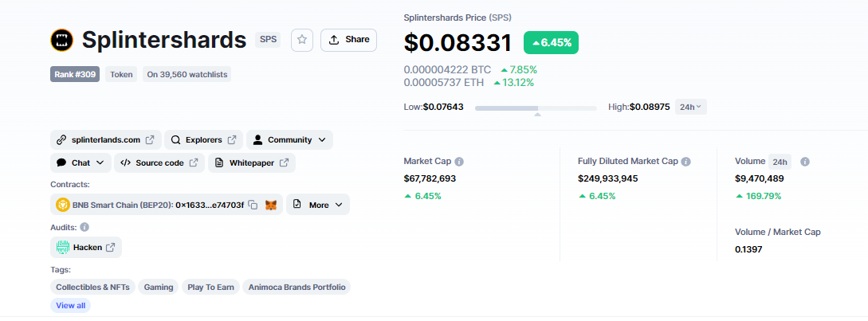Image resolution: width=868 pixels, height=321 pixels.
Task: Click the Splintershards logo icon
Action: 62,40
